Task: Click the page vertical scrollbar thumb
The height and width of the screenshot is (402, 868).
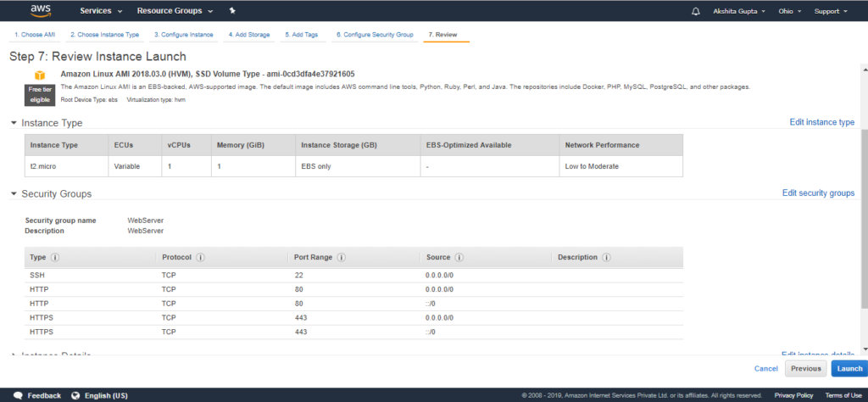Action: pyautogui.click(x=864, y=218)
